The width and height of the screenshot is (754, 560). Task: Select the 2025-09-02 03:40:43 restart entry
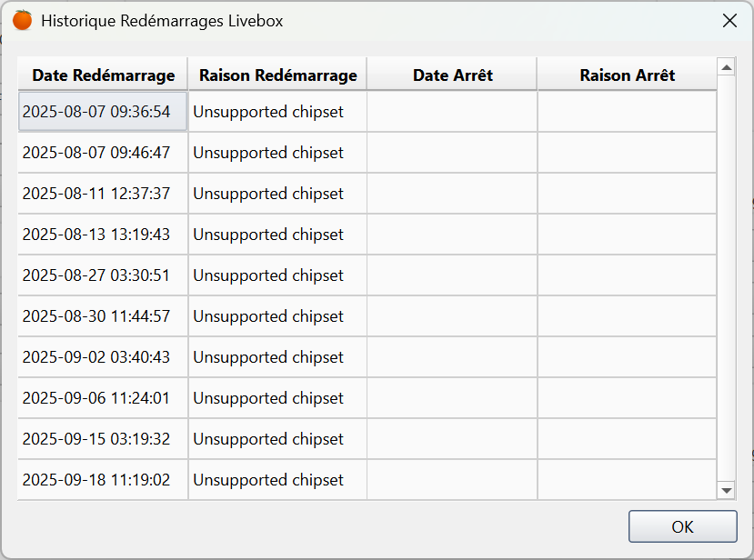pyautogui.click(x=102, y=356)
